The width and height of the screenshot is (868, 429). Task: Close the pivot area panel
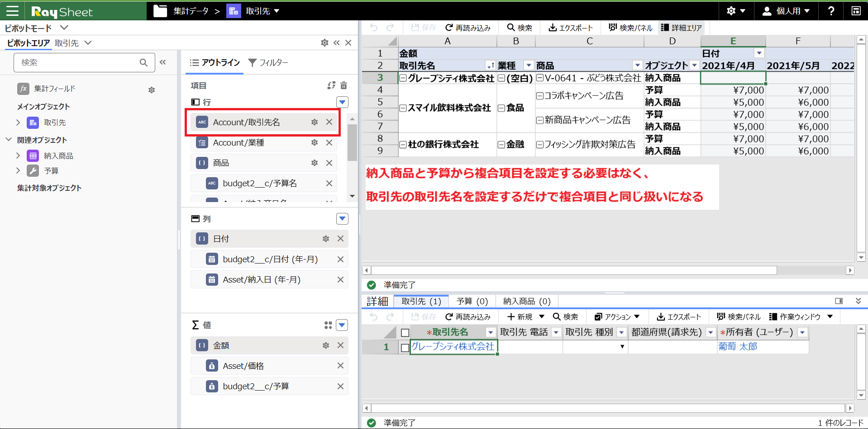[348, 43]
